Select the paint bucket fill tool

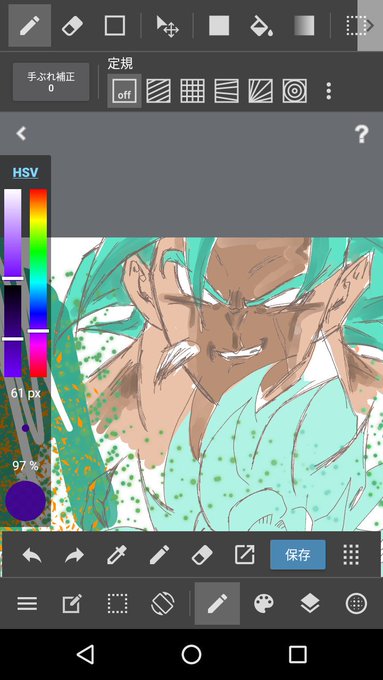pyautogui.click(x=262, y=26)
